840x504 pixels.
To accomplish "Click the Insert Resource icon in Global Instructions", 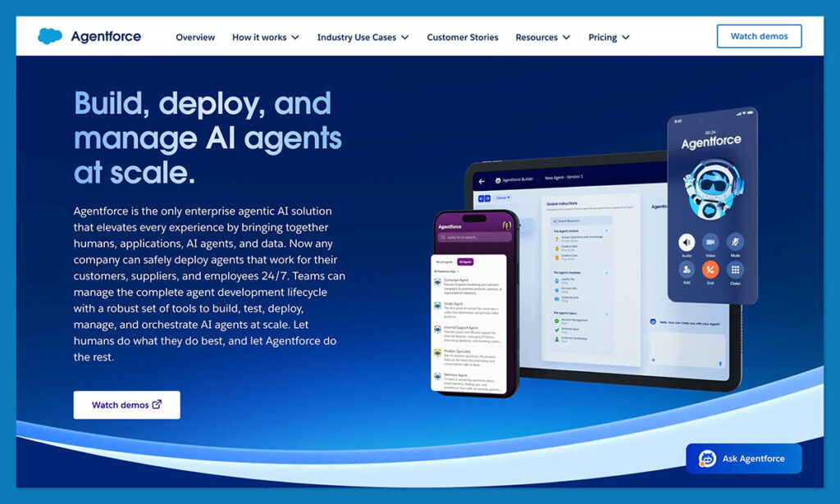I will 555,221.
